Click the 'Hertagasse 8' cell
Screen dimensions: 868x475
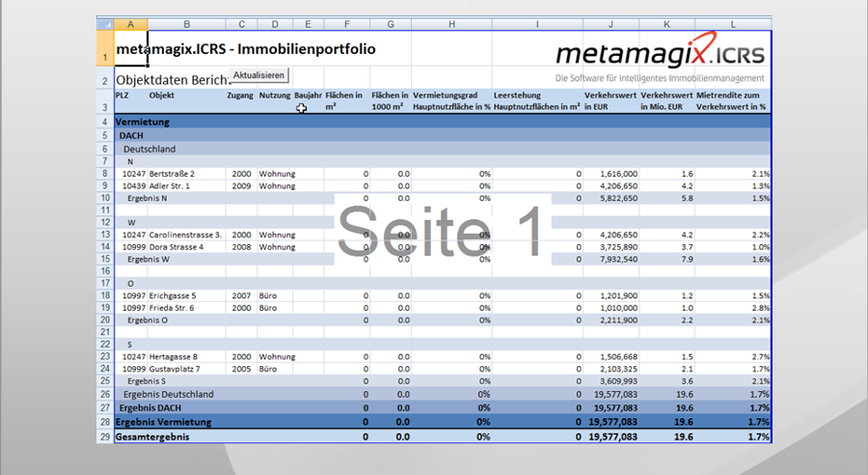coord(186,357)
